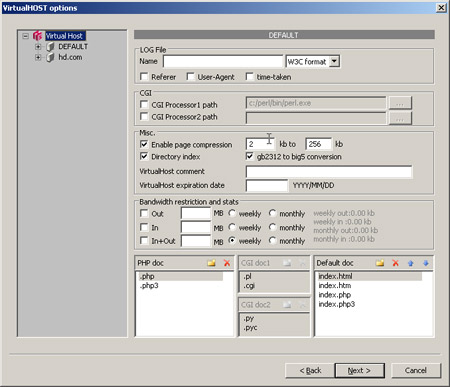Click the disabled CGI doc1 delete icon
Viewport: 450px width, 387px height.
point(302,263)
